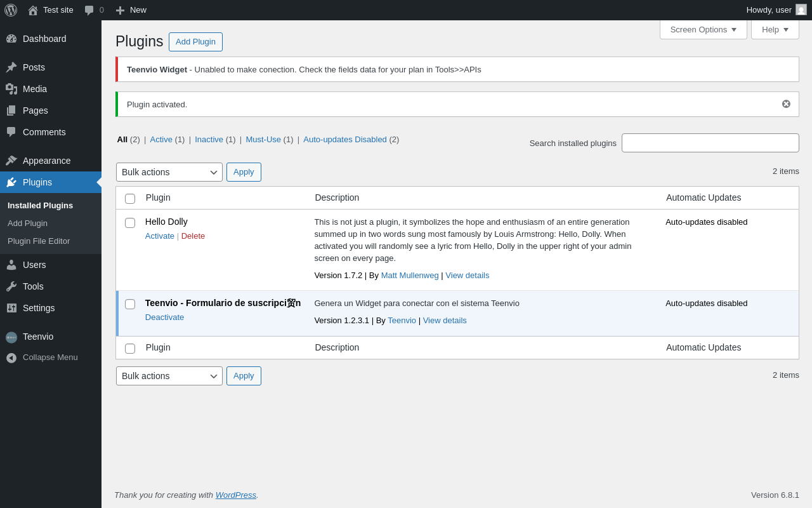Screen dimensions: 812x508
Task: Click the WordPress logo icon
Action: coord(11,10)
